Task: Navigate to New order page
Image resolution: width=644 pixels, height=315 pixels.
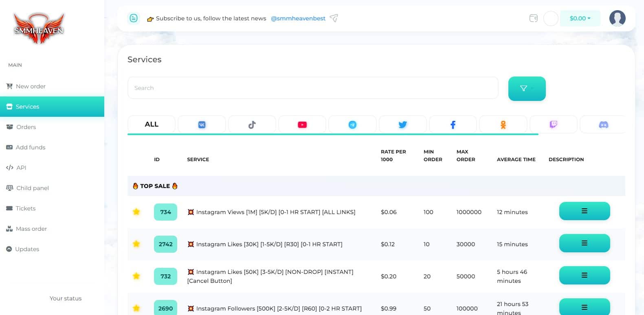Action: tap(31, 86)
